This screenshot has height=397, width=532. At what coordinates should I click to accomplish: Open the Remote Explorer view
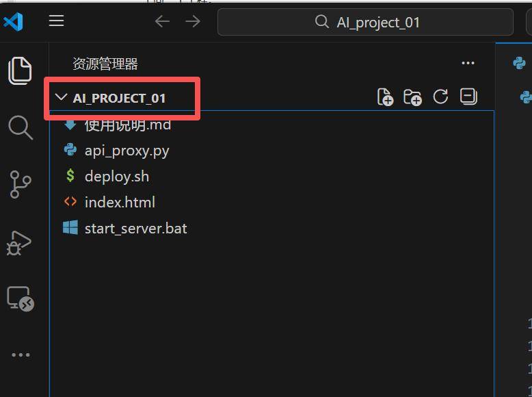tap(20, 299)
